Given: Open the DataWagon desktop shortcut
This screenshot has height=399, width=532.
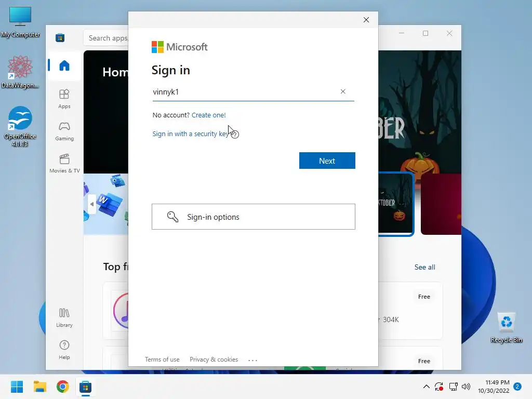Looking at the screenshot, I should point(20,72).
